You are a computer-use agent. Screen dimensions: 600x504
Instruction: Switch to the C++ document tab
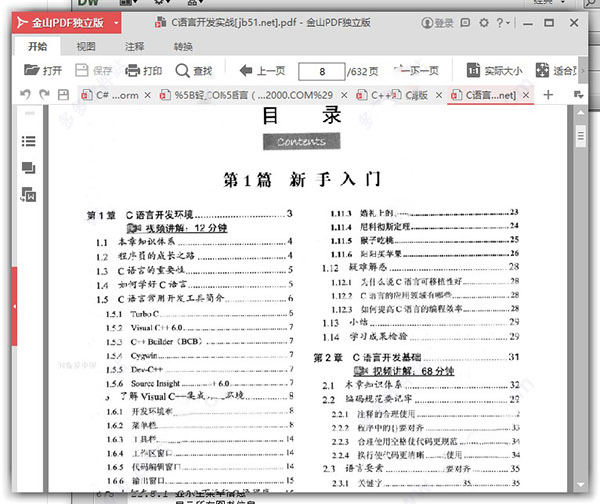393,95
